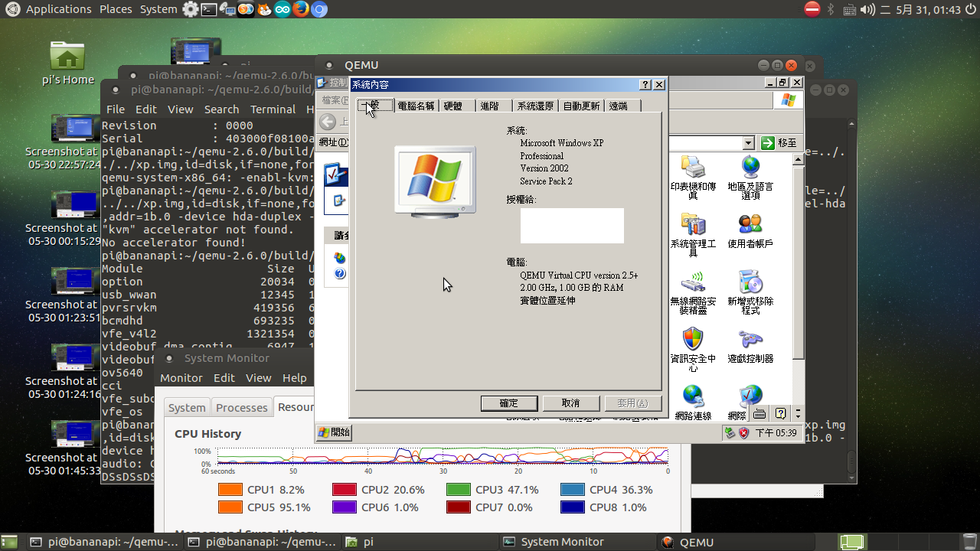Open Edit menu in System Monitor
Viewport: 980px width, 551px height.
point(224,378)
